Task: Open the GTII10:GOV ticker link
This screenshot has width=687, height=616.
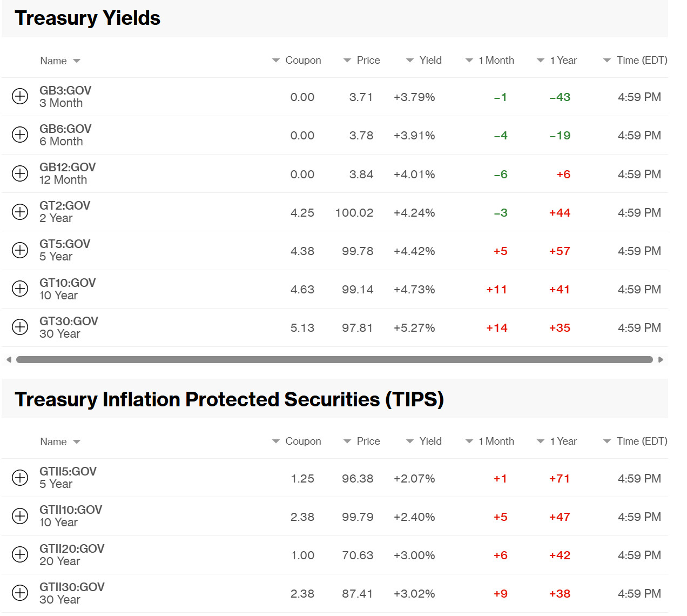Action: pos(71,510)
